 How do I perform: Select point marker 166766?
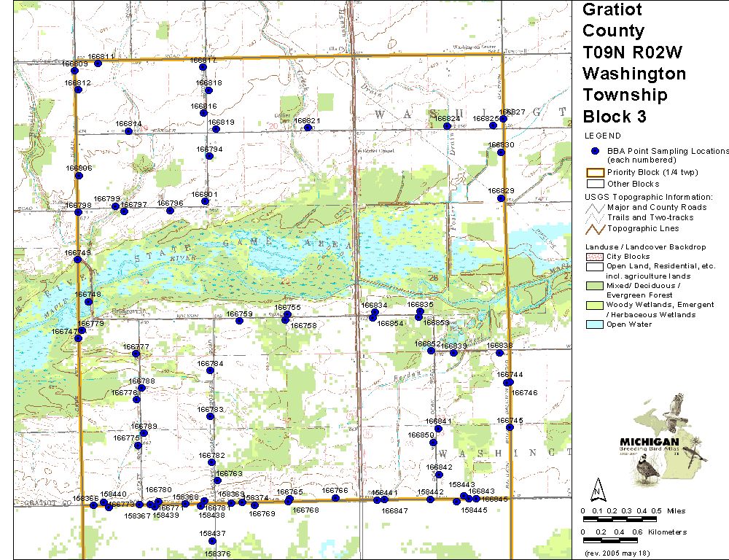click(x=335, y=498)
